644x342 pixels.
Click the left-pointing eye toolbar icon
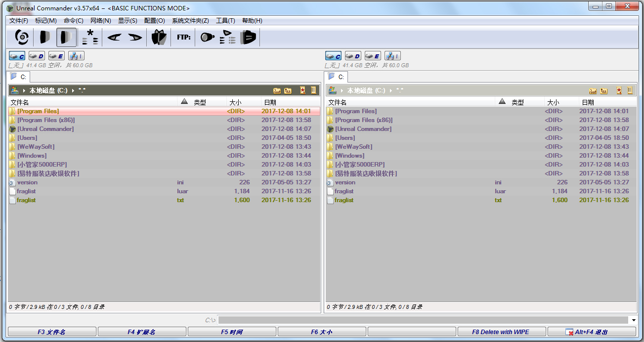[114, 37]
